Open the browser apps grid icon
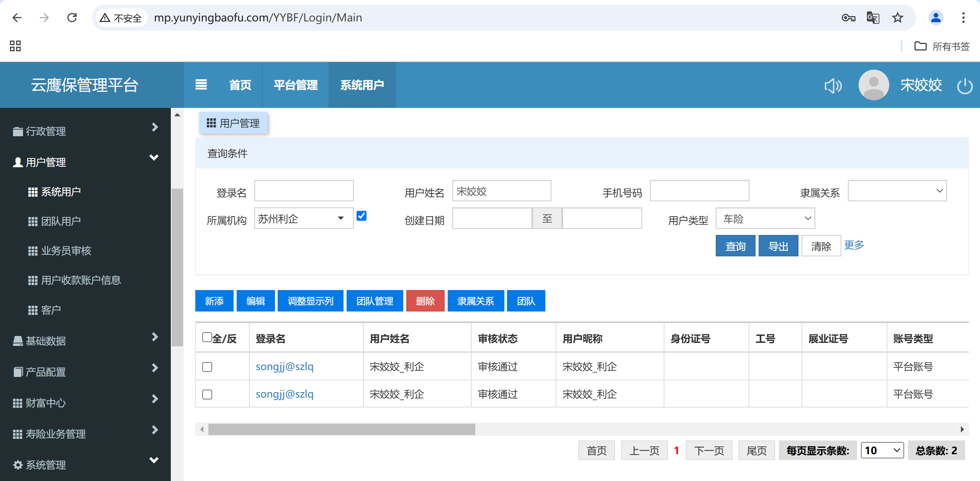The height and width of the screenshot is (481, 980). 15,46
